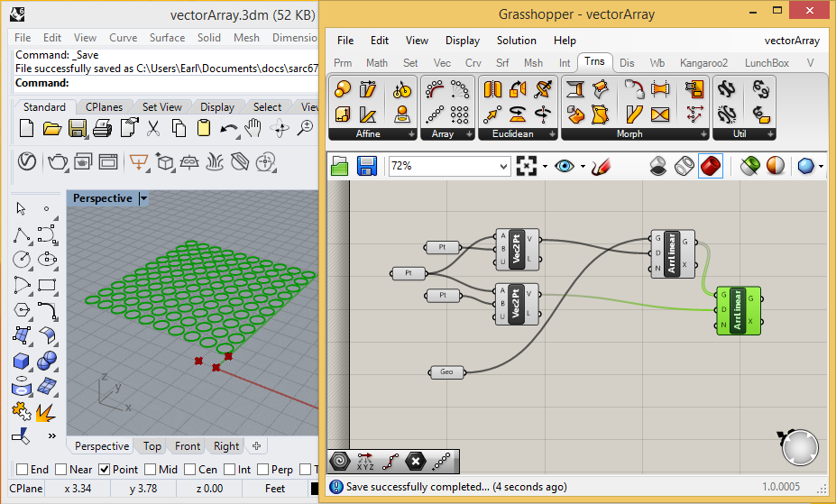Enable the Mid osnap checkbox
The image size is (836, 504).
coord(151,470)
